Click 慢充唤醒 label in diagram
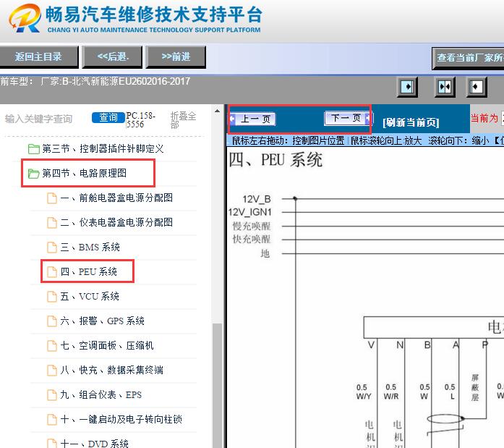The image size is (504, 448). point(252,226)
